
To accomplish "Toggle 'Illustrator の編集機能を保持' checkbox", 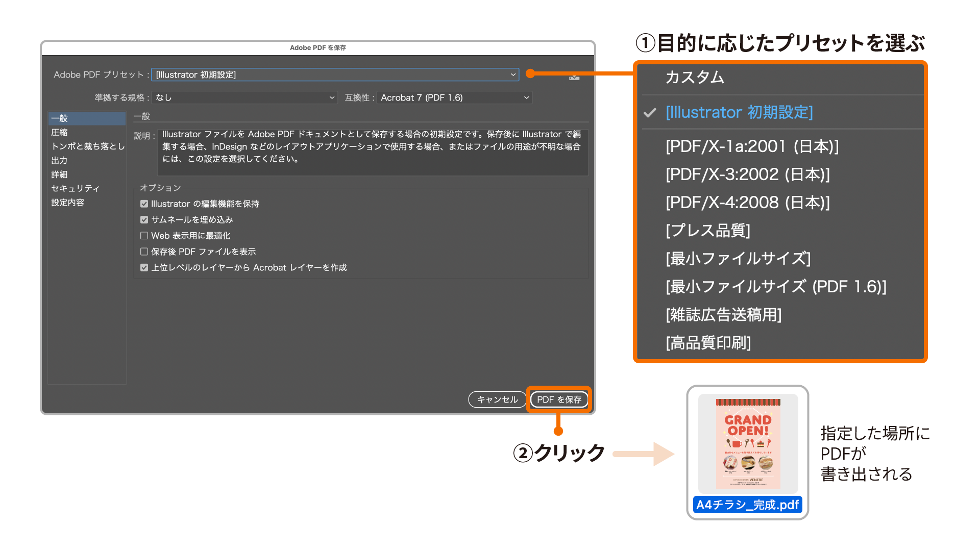I will tap(144, 204).
